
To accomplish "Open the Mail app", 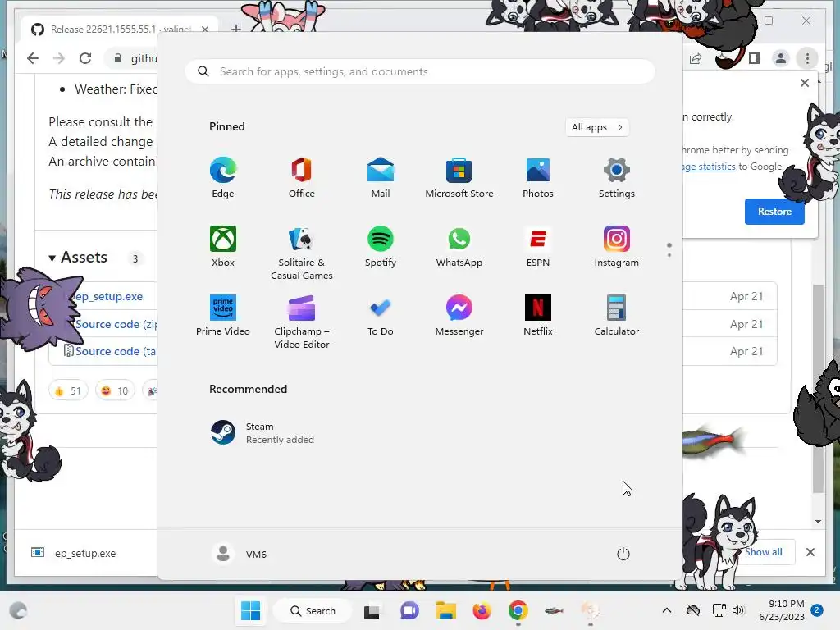I will pos(381,178).
